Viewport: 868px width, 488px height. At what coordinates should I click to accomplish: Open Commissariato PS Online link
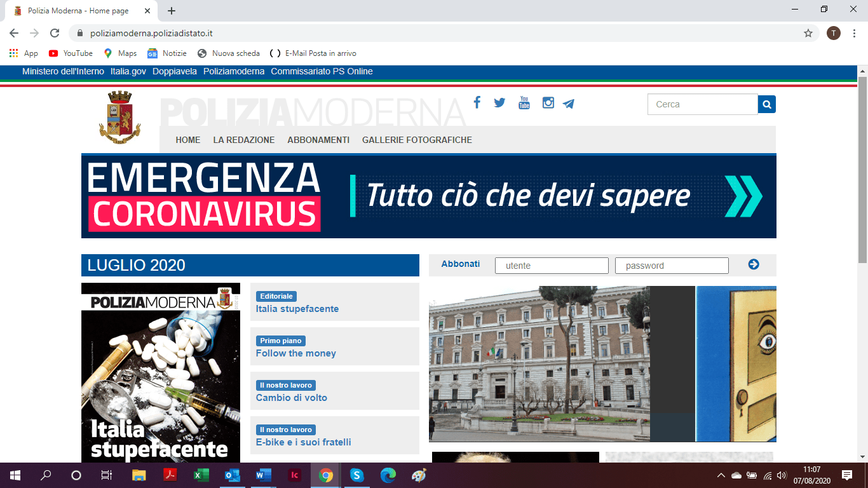pyautogui.click(x=322, y=71)
